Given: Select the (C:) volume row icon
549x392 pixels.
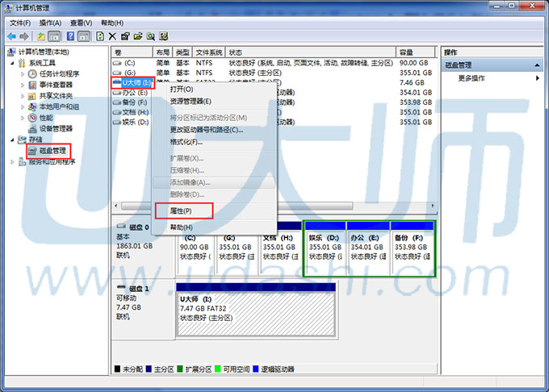Looking at the screenshot, I should 117,63.
